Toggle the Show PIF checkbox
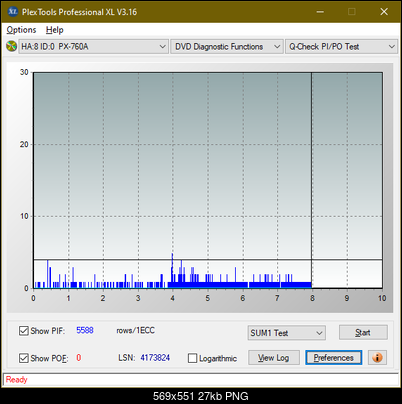 tap(24, 331)
